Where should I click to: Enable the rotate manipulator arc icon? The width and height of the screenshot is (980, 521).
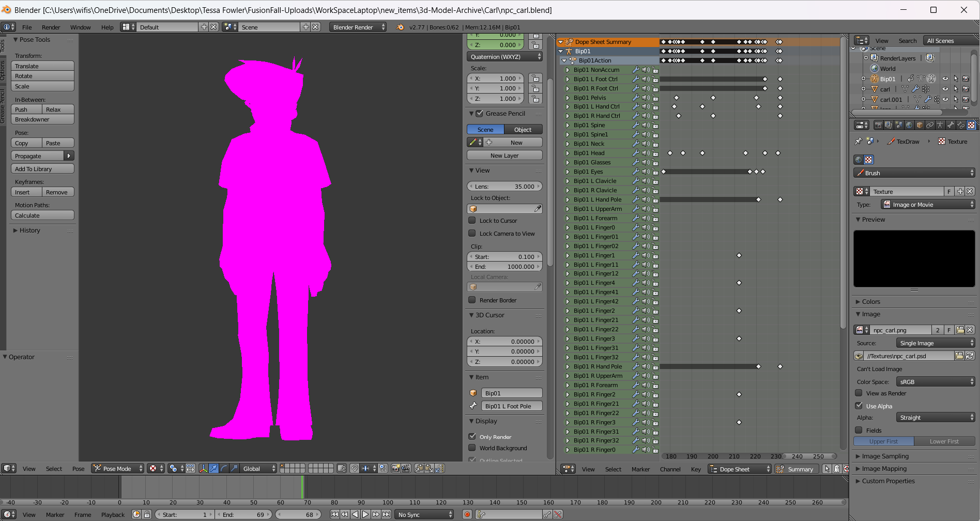tap(224, 468)
